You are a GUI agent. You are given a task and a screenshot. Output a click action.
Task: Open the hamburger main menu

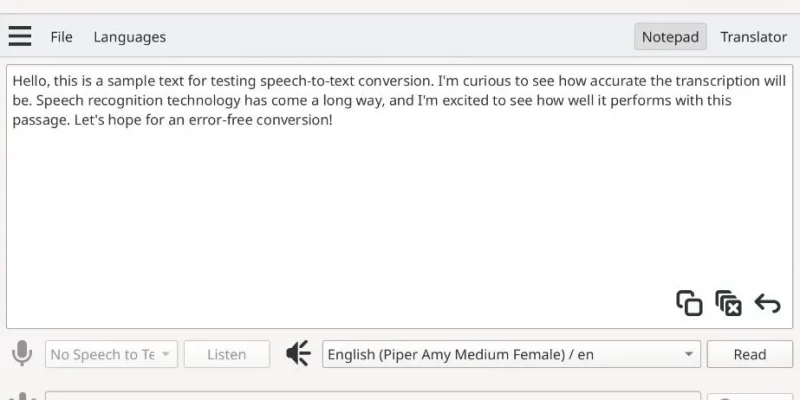pyautogui.click(x=19, y=37)
